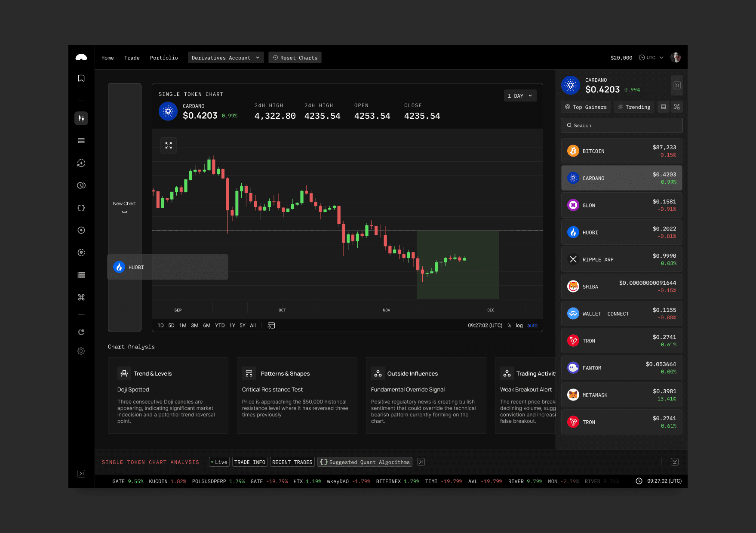Switch to TRADE INFO tab
This screenshot has height=533, width=756.
[x=250, y=462]
